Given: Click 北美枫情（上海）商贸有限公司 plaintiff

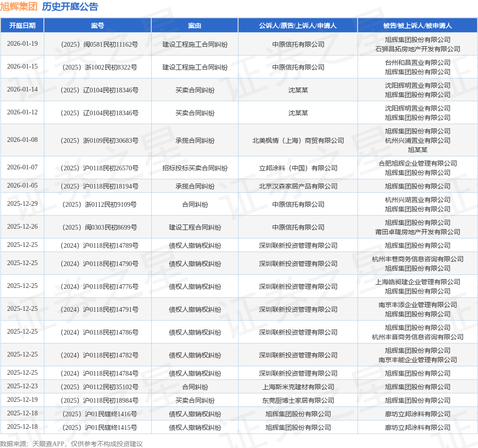Looking at the screenshot, I should click(x=298, y=140).
